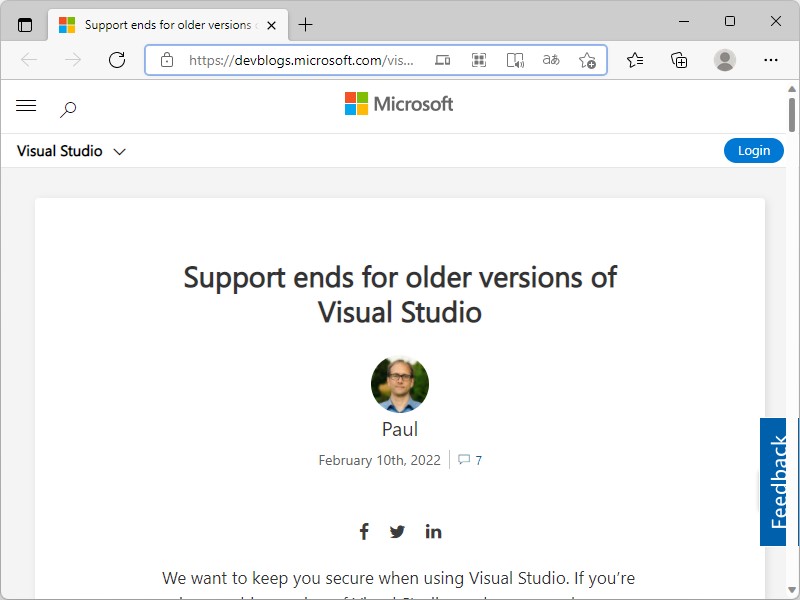This screenshot has height=600, width=800.
Task: Share the article on Twitter
Action: pyautogui.click(x=397, y=531)
